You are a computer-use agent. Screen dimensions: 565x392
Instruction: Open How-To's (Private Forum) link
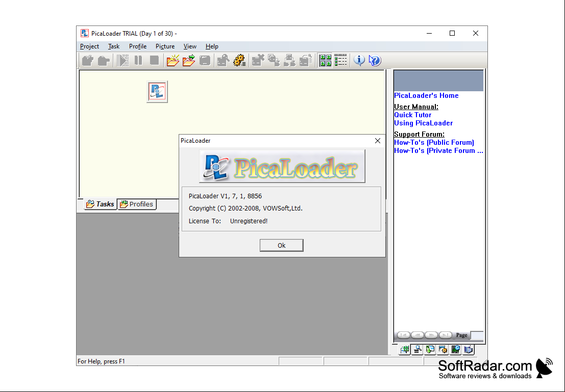pyautogui.click(x=438, y=151)
